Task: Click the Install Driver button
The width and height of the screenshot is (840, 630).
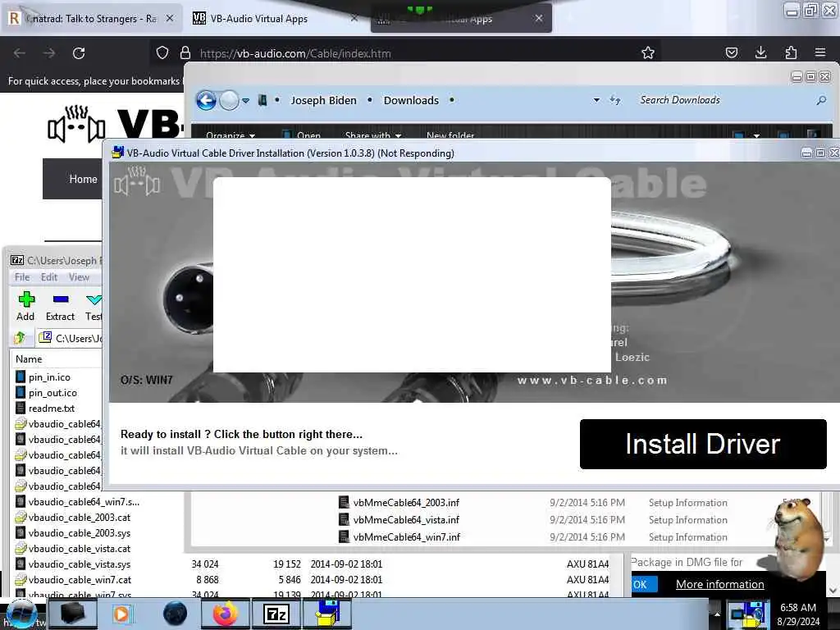Action: (x=703, y=444)
